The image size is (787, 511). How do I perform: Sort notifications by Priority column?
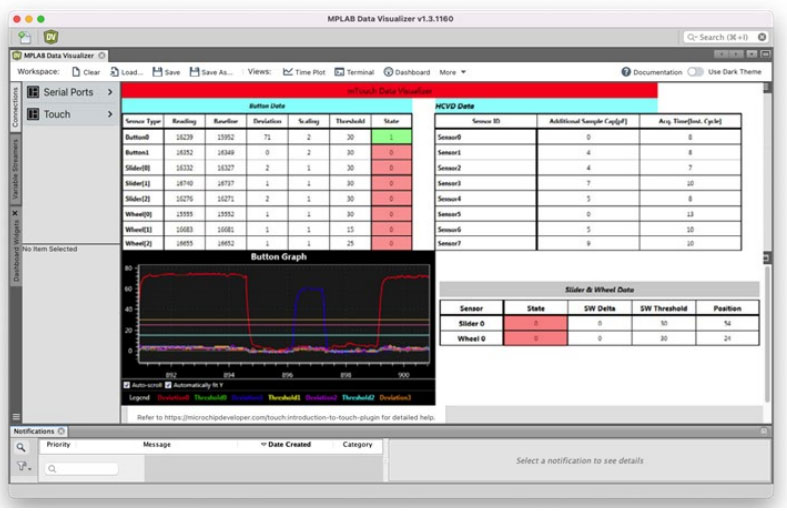(59, 444)
